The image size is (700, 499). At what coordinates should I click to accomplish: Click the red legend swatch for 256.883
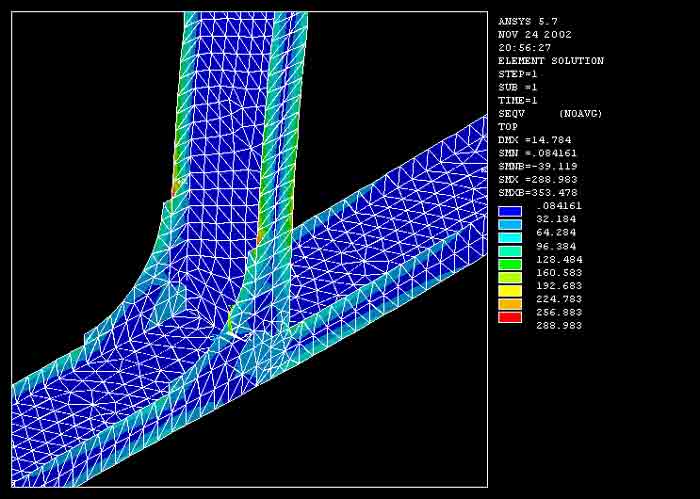510,317
